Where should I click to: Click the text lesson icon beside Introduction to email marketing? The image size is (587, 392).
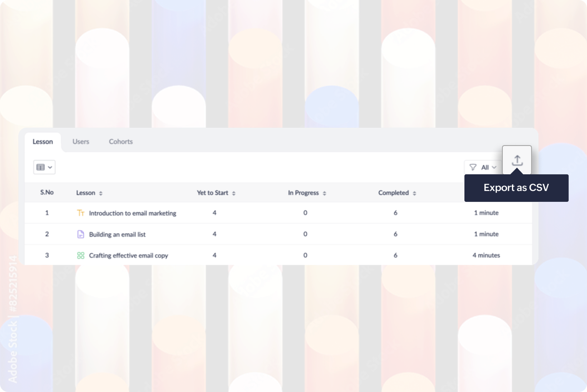point(80,213)
